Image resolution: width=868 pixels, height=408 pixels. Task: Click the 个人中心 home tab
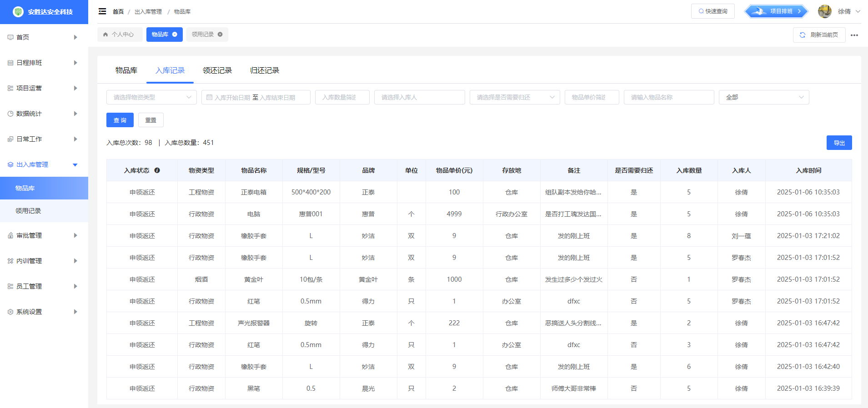pyautogui.click(x=119, y=35)
